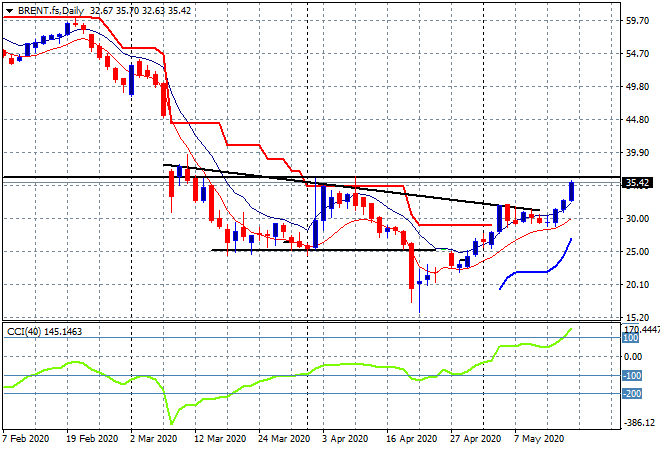Click the 25.00 price axis label
This screenshot has height=450, width=660.
[x=637, y=252]
